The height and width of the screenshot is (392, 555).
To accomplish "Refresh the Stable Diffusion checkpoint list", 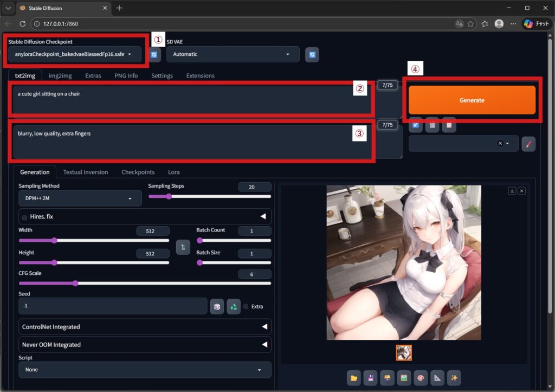I will tap(154, 55).
